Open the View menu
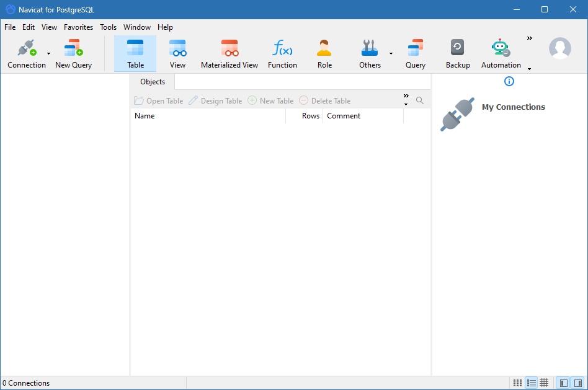 (x=49, y=27)
